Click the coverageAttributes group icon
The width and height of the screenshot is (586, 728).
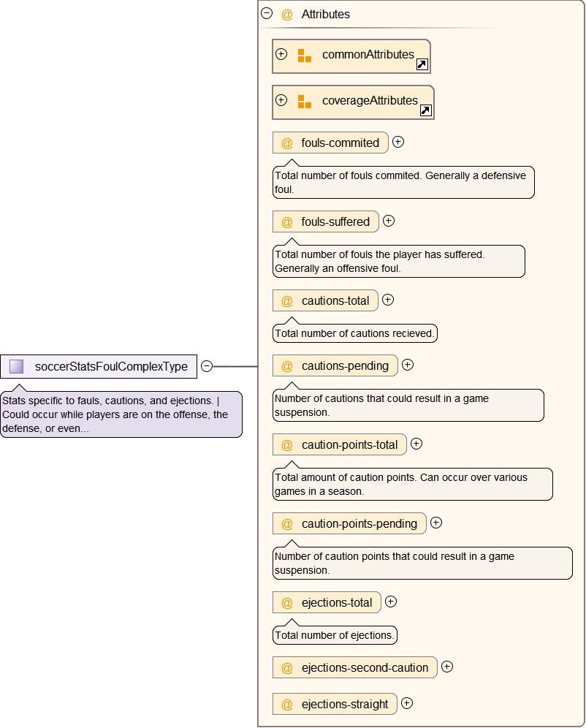tap(305, 101)
